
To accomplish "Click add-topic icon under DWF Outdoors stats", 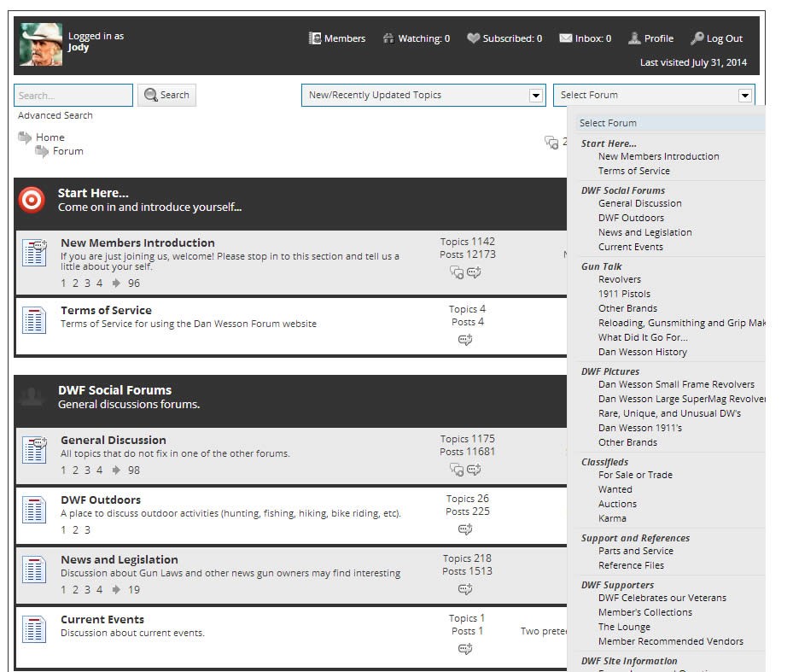I will click(465, 529).
